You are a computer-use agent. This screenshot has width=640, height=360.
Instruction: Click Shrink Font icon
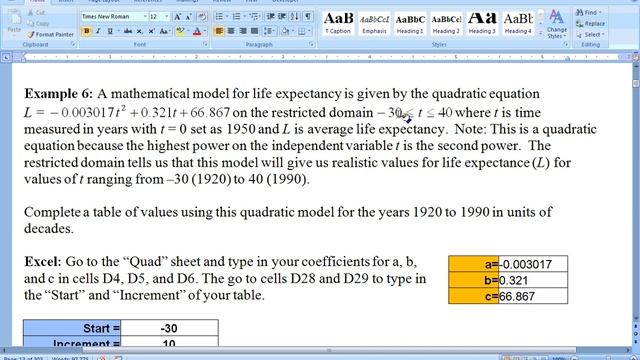click(189, 17)
